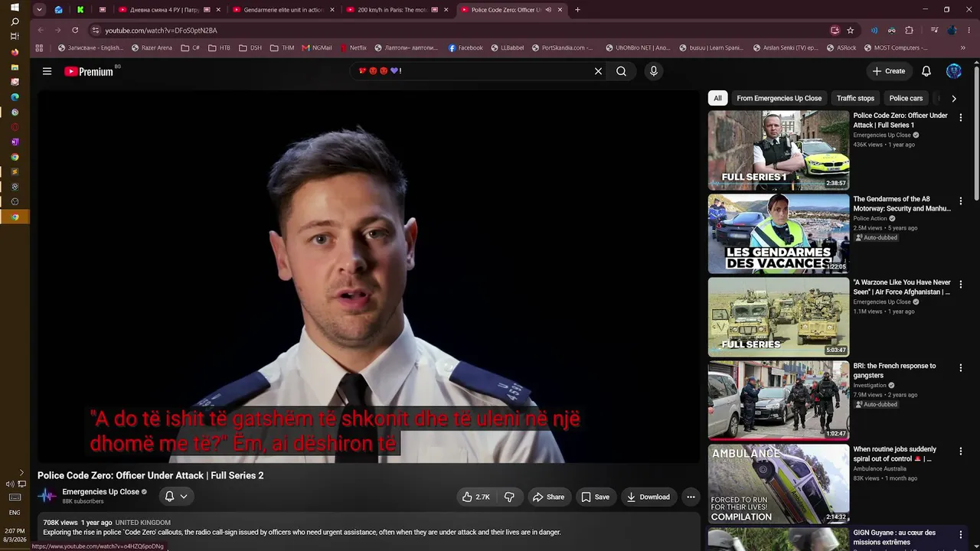980x551 pixels.
Task: Open the HTB bookmarks folder
Action: click(x=218, y=47)
